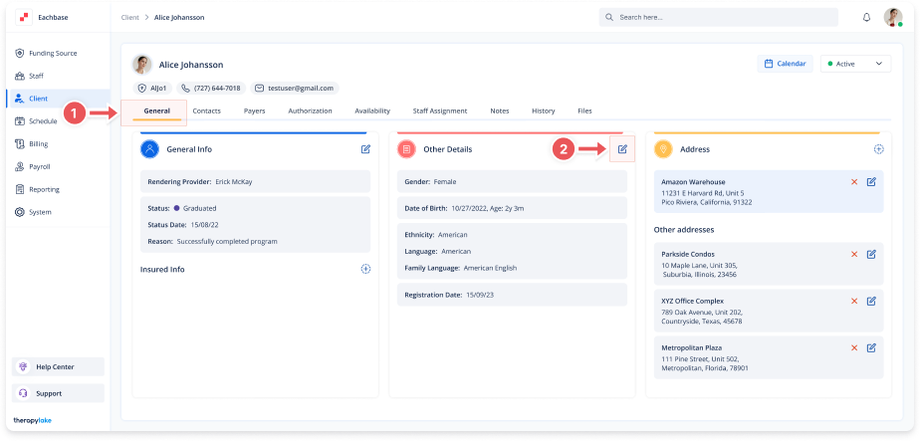The width and height of the screenshot is (920, 441).
Task: Remove the XYZ Office Complex address
Action: pos(854,301)
